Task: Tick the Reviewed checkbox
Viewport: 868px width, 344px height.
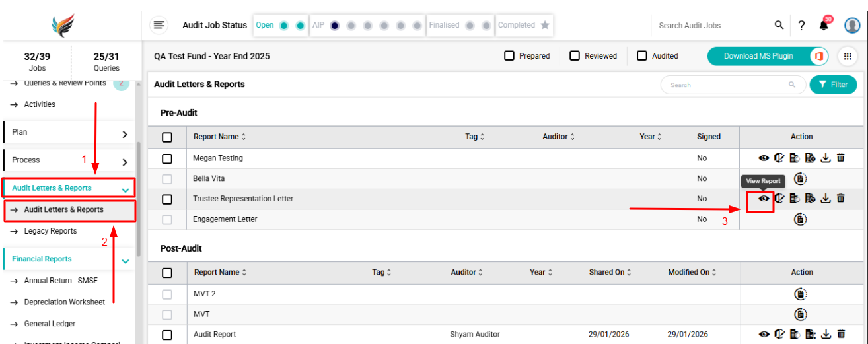Action: pyautogui.click(x=575, y=56)
